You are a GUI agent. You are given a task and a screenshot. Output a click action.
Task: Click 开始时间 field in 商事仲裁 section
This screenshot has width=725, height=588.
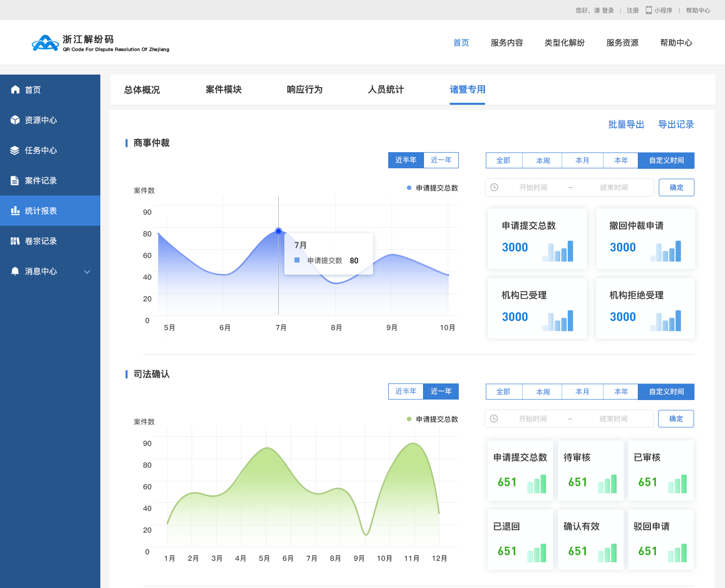(x=533, y=187)
